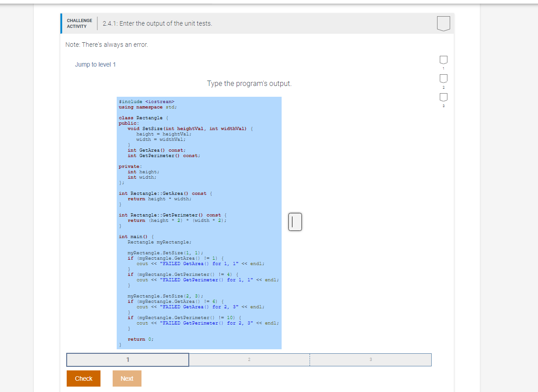
Task: Open the "Jump to level 1" link
Action: 95,64
